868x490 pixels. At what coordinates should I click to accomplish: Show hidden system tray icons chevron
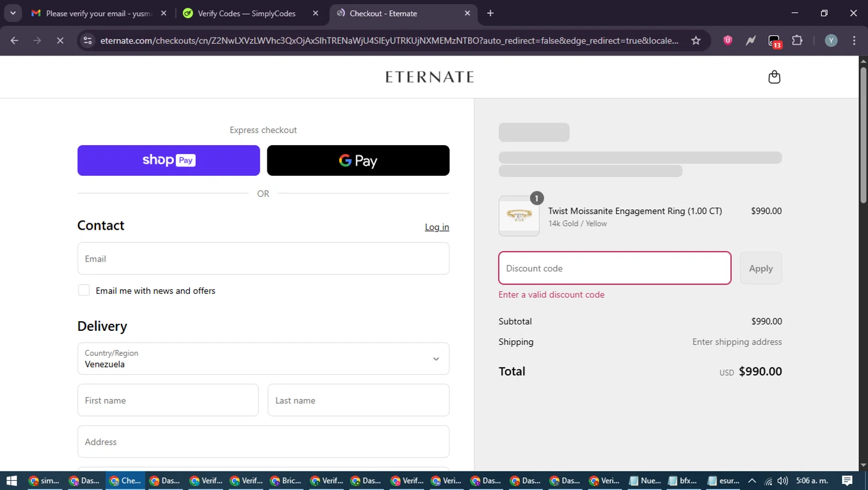pos(752,480)
